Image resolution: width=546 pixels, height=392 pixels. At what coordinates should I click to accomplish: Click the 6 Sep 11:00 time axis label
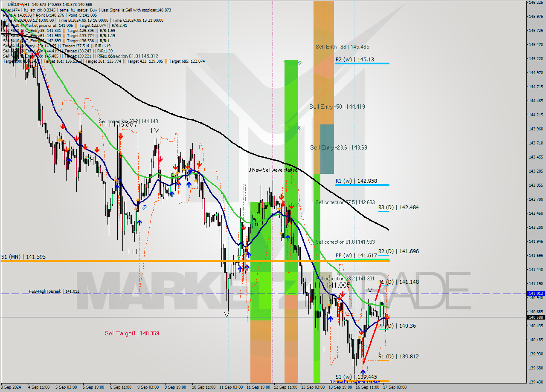coord(121,387)
